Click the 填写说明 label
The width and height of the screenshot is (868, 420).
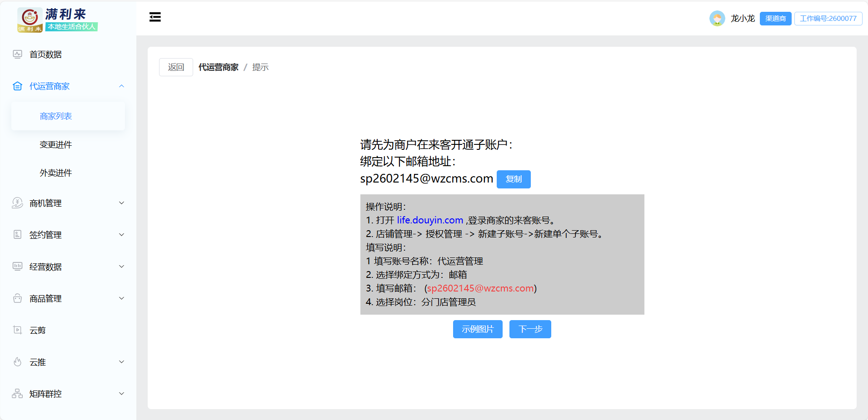pyautogui.click(x=386, y=247)
